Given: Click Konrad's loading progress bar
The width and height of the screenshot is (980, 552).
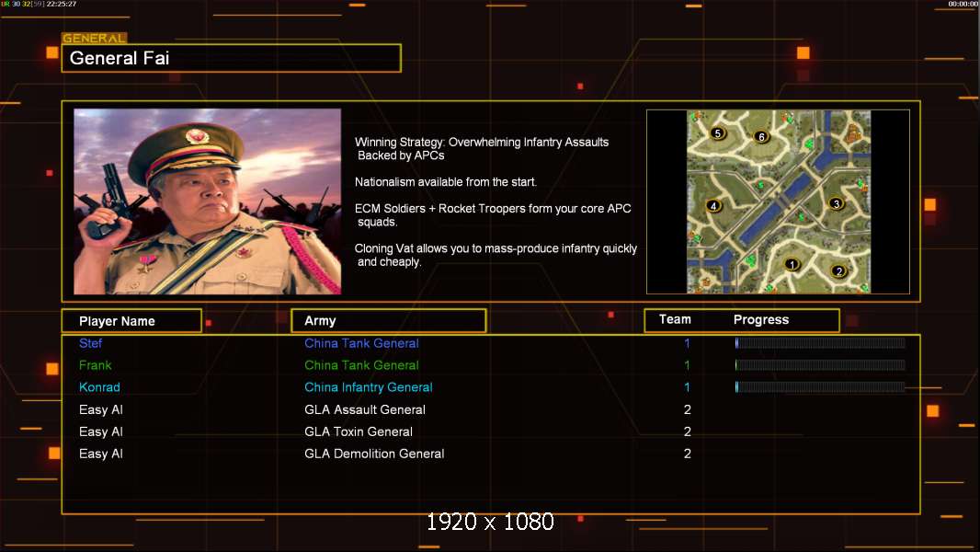Looking at the screenshot, I should (820, 387).
